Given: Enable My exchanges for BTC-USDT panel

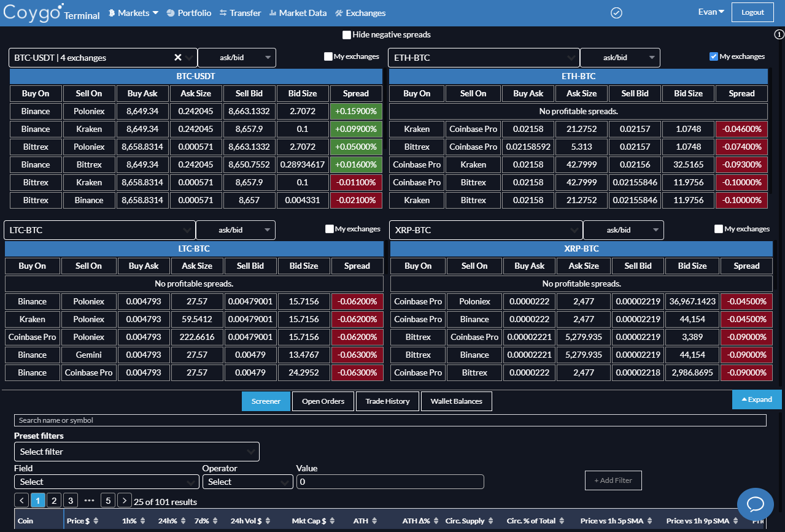Looking at the screenshot, I should point(328,57).
